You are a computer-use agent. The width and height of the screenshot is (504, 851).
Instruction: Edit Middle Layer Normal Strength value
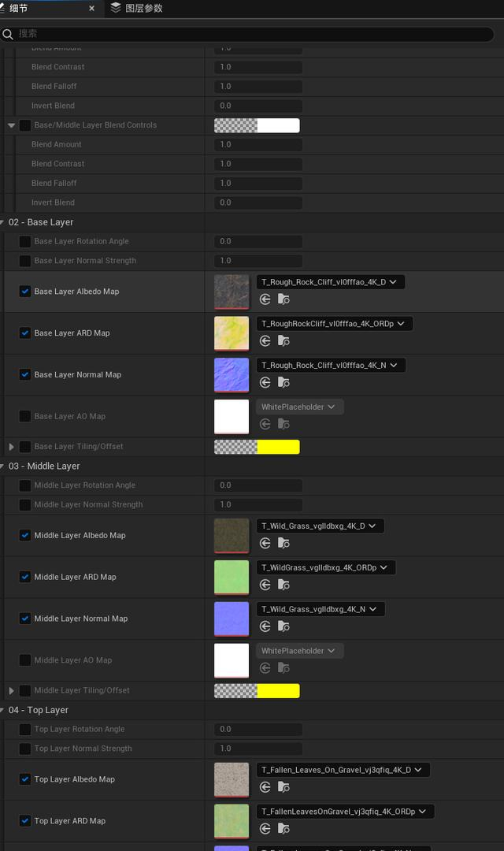pos(258,505)
